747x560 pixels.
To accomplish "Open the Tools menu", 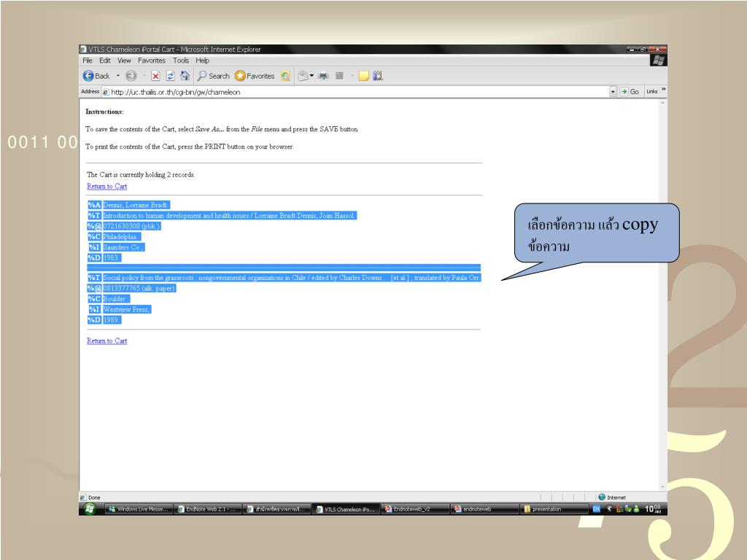I will pos(181,61).
